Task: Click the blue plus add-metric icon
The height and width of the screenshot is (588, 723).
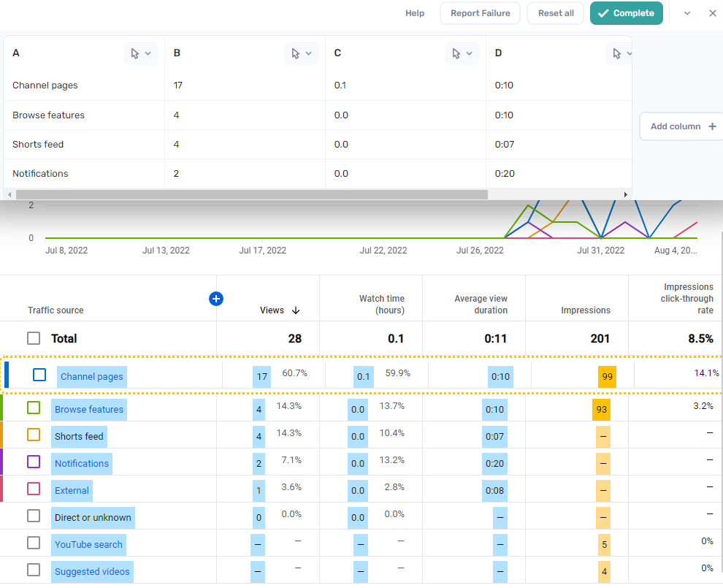Action: (x=216, y=298)
